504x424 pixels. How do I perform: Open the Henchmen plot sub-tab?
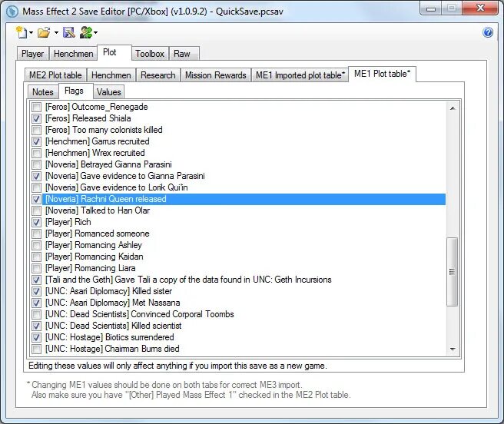(111, 75)
